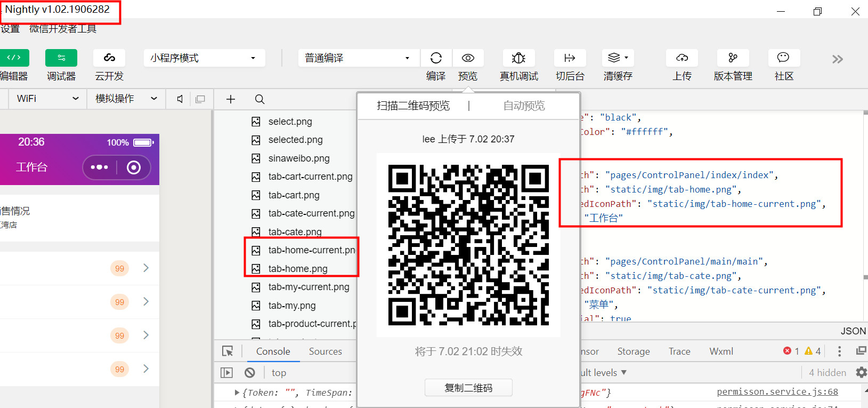The width and height of the screenshot is (868, 408).
Task: Open the Trace tab
Action: [679, 351]
